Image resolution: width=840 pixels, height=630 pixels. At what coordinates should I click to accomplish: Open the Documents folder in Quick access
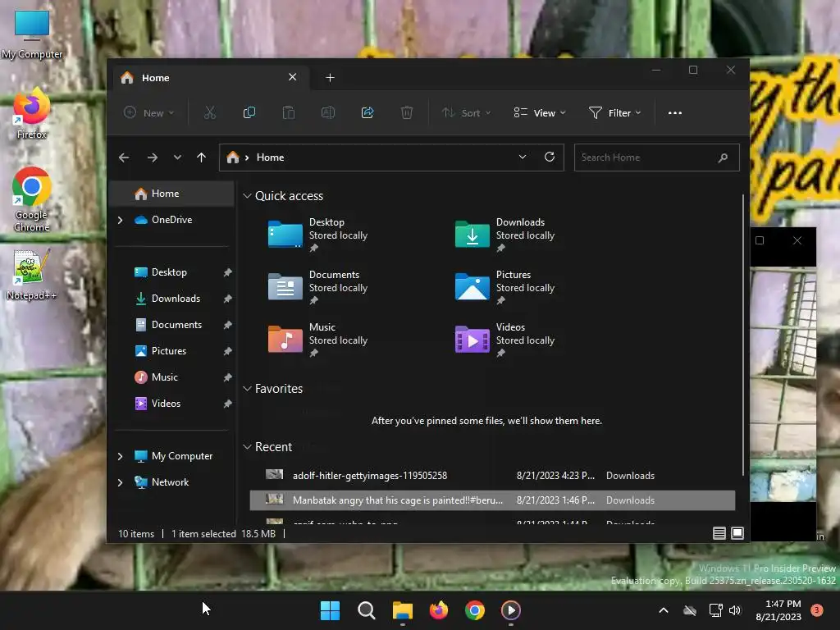318,287
